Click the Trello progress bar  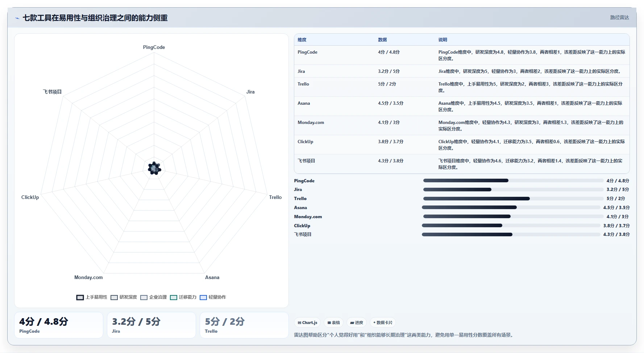coord(513,199)
